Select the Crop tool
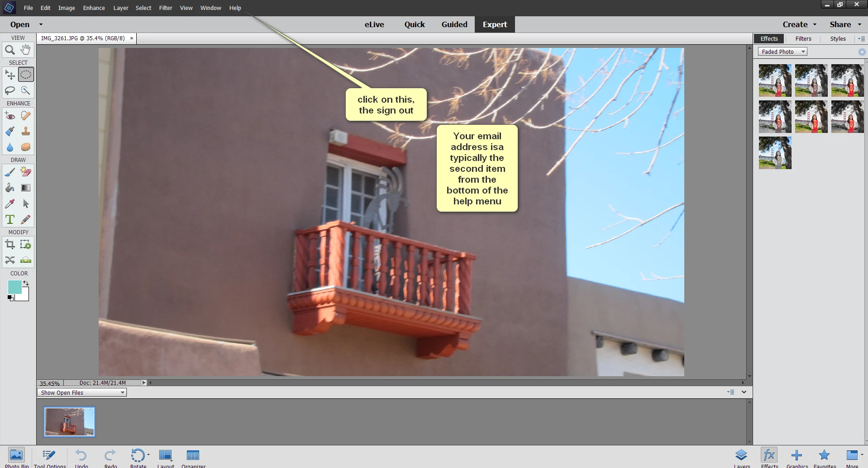The image size is (868, 468). [10, 245]
